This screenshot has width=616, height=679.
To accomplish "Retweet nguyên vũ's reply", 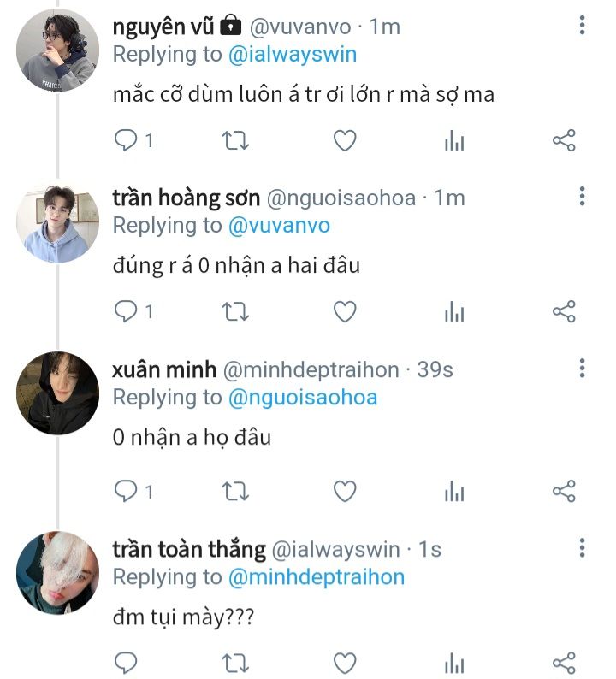I will tap(235, 140).
